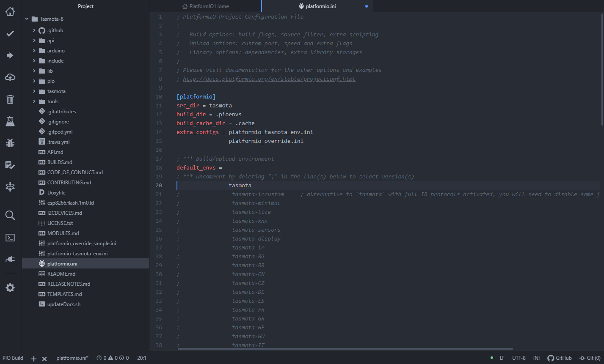Change file encoding via UTF-8 indicator
The width and height of the screenshot is (604, 364).
point(519,358)
